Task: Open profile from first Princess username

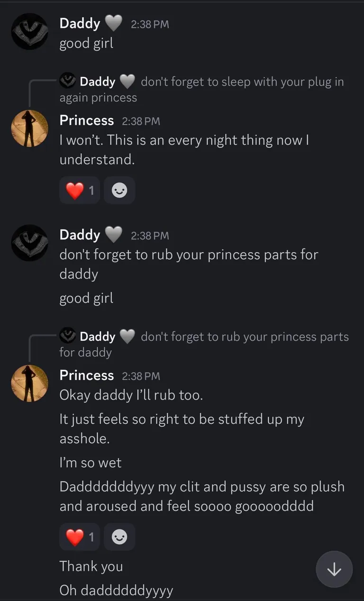Action: tap(87, 120)
